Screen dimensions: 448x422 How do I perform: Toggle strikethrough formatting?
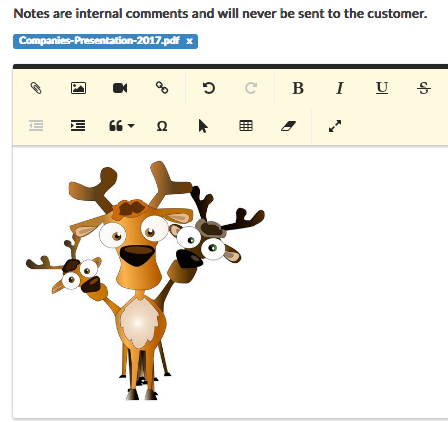(x=424, y=88)
